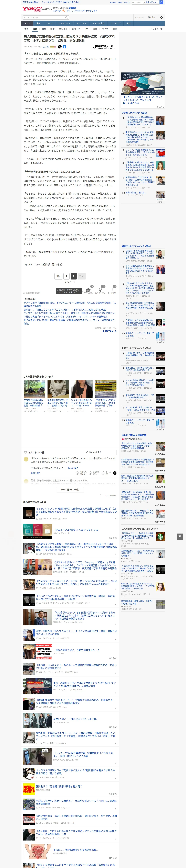186x868 pixels.
Task: Select the トップ tab
Action: [27, 24]
